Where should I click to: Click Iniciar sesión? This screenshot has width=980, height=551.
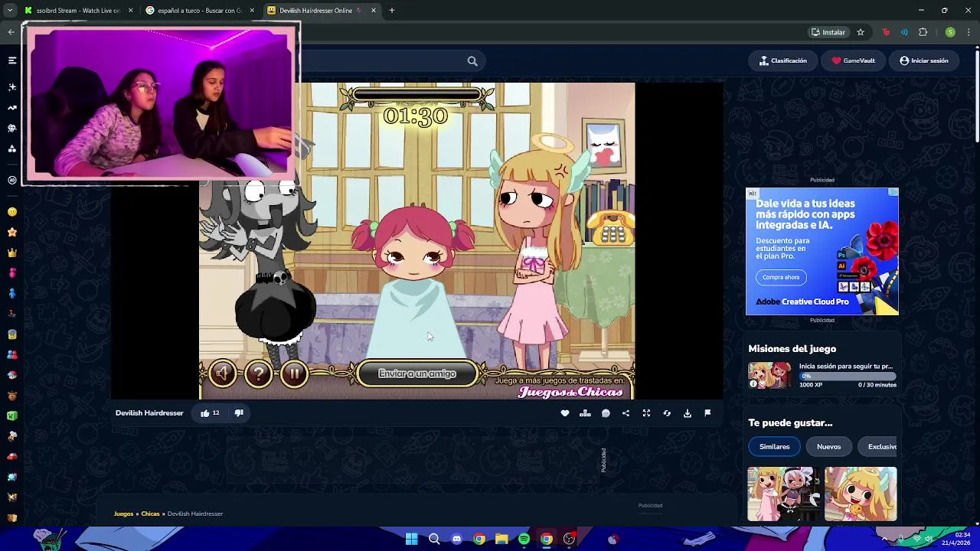[x=924, y=60]
